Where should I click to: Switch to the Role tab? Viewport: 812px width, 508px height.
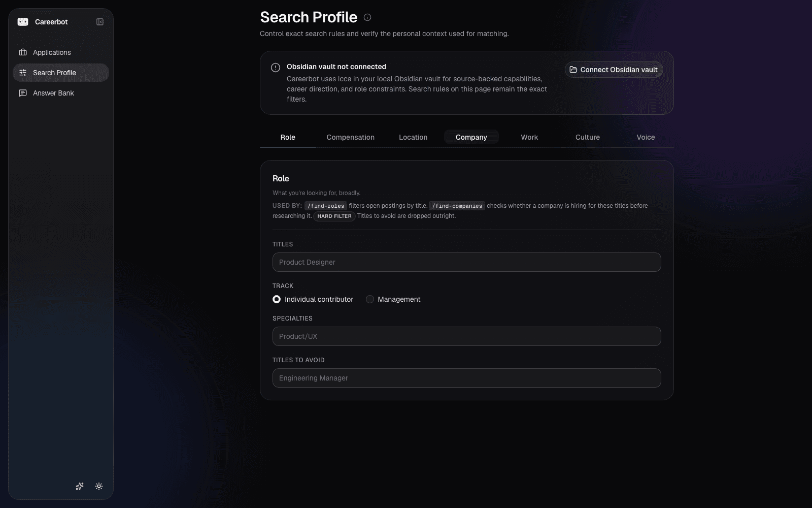(x=288, y=137)
